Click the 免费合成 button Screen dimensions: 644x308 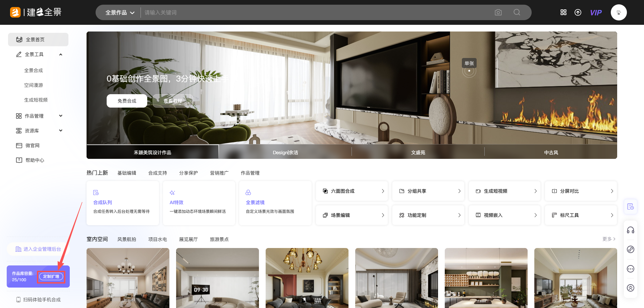127,101
